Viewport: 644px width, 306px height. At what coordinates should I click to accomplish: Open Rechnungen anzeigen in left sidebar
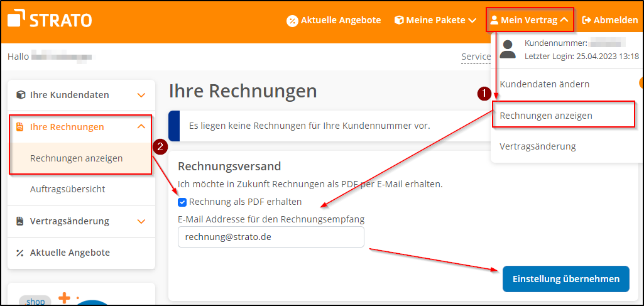pos(77,158)
